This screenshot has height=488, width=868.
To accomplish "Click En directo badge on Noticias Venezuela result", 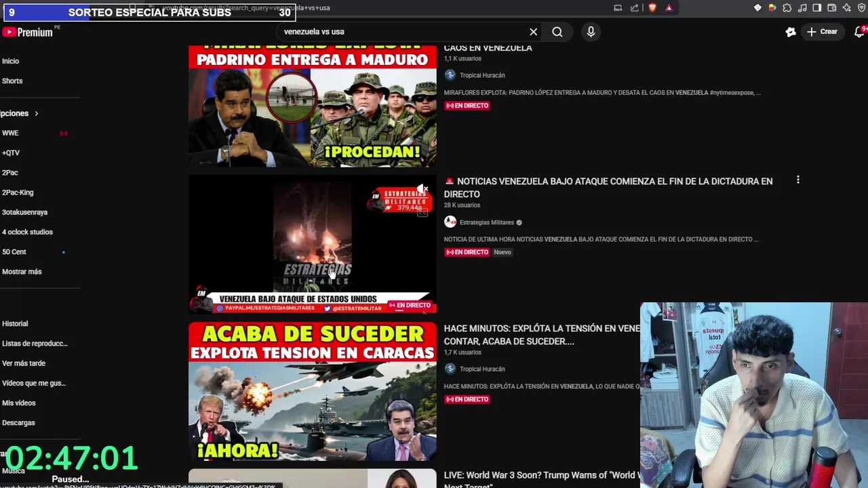I will point(467,252).
